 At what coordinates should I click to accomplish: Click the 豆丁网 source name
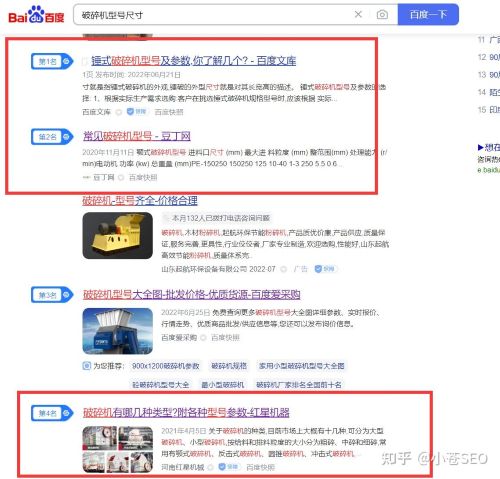click(103, 177)
